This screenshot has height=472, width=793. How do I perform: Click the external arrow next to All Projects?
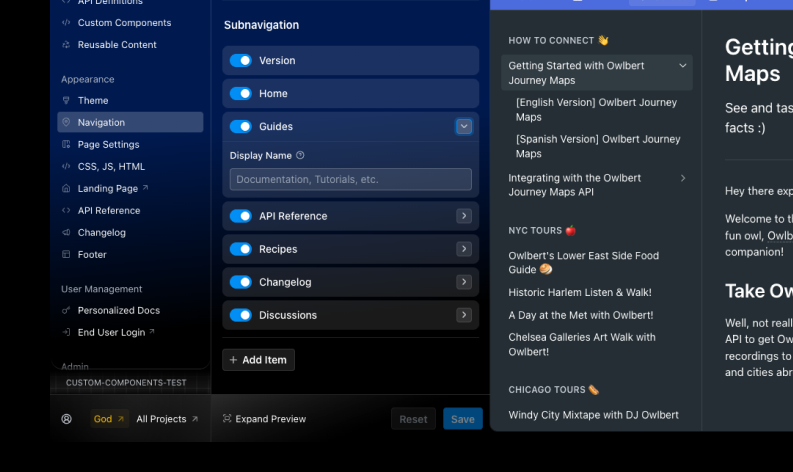point(195,419)
